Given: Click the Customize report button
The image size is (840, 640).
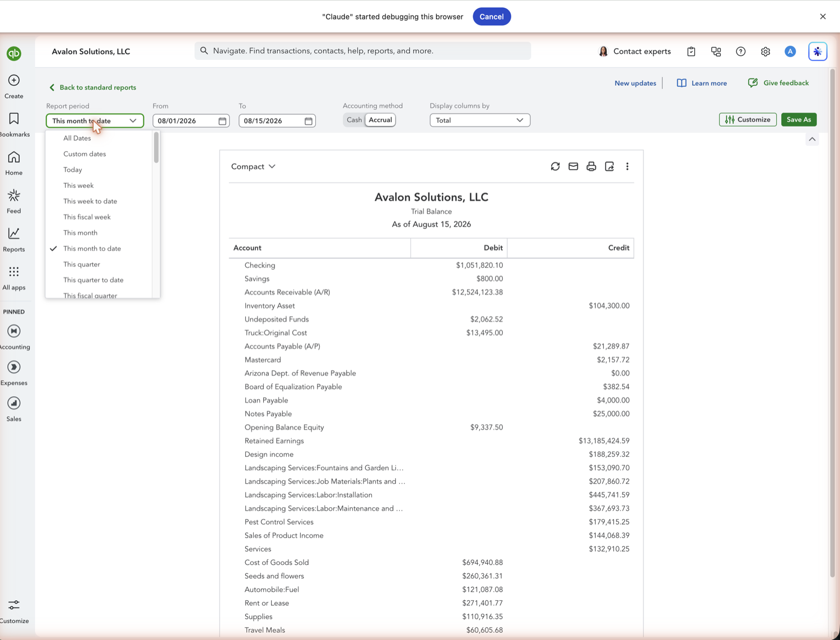Looking at the screenshot, I should click(748, 119).
